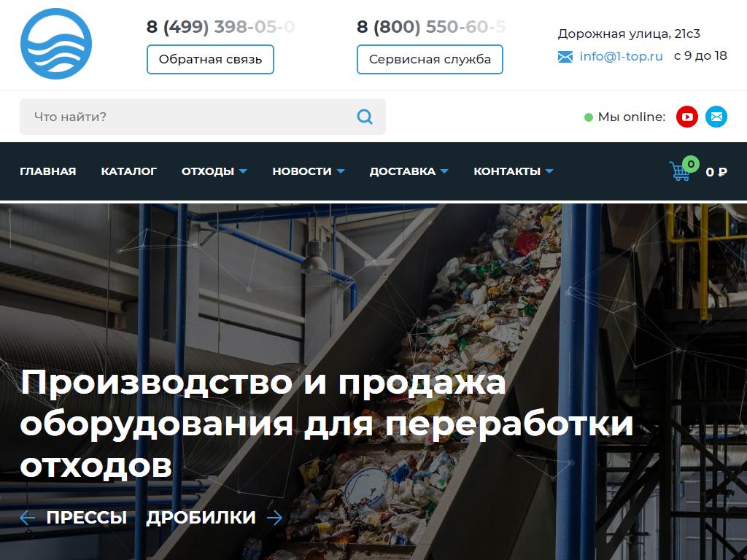The width and height of the screenshot is (747, 560).
Task: Click the blue mail circle icon
Action: click(716, 117)
